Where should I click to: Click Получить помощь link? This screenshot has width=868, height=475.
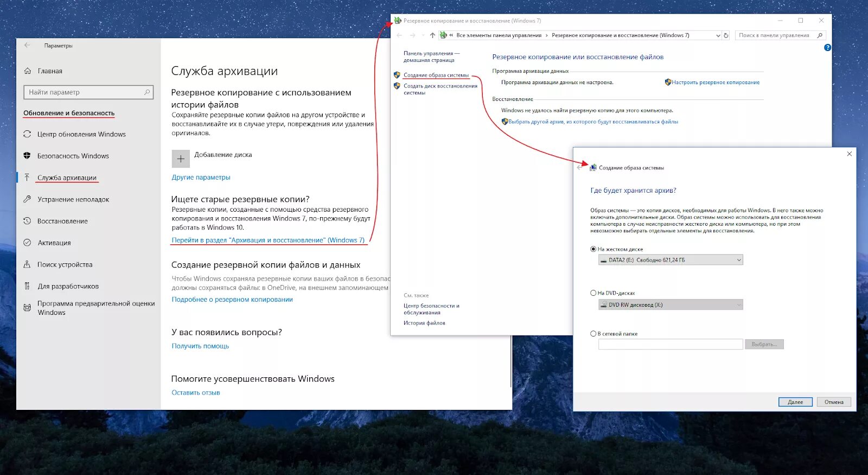click(200, 346)
